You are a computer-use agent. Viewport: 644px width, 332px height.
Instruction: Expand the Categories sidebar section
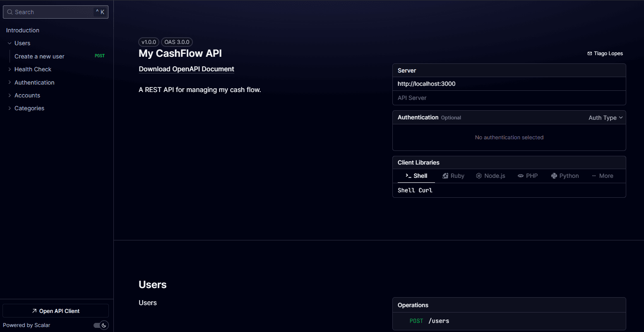(10, 108)
